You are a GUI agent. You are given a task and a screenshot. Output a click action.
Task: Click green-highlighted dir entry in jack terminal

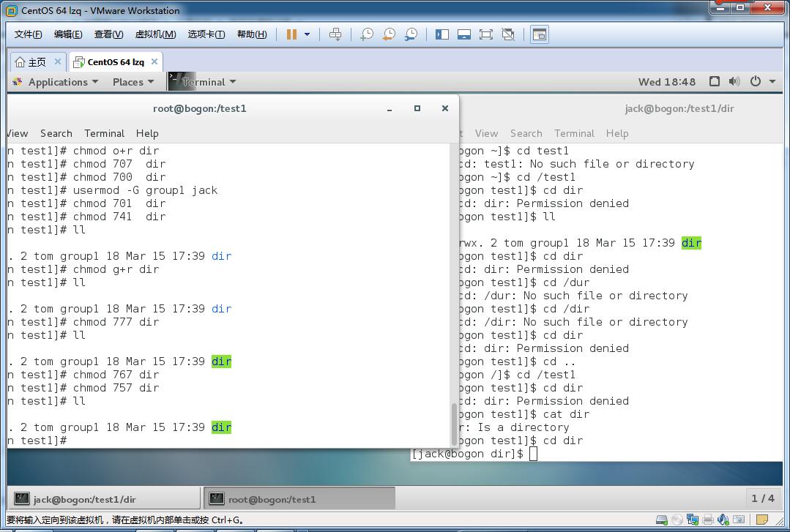click(690, 243)
